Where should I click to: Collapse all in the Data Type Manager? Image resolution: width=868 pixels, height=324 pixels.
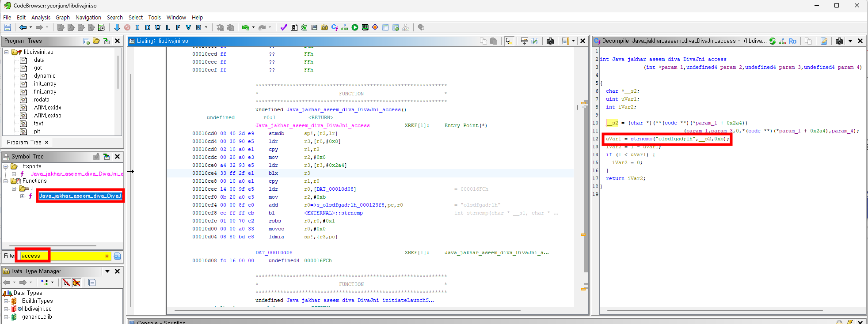pyautogui.click(x=92, y=283)
